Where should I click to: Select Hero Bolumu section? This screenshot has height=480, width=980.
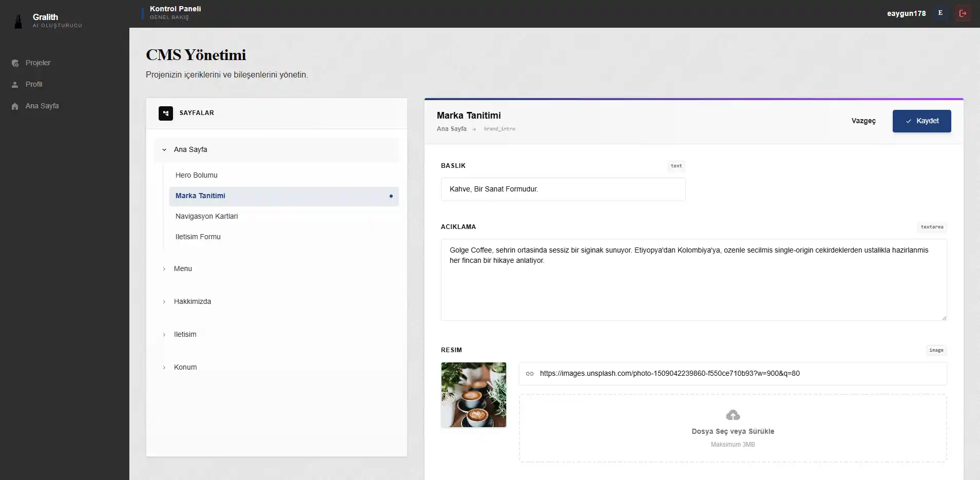tap(284, 176)
